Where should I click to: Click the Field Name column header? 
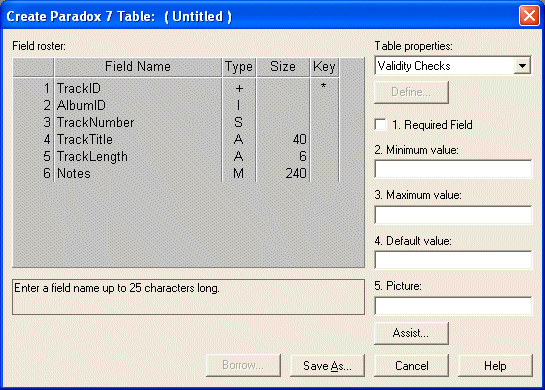138,67
